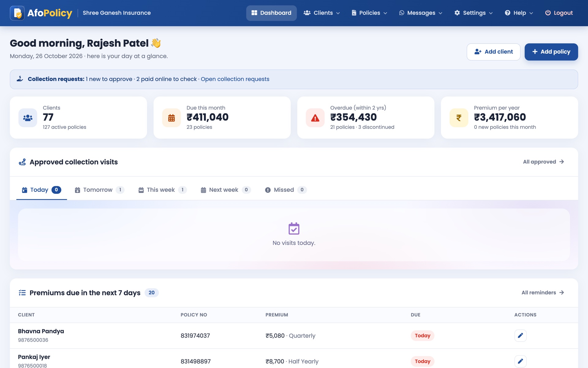Click policy number 831498897

[x=195, y=361]
